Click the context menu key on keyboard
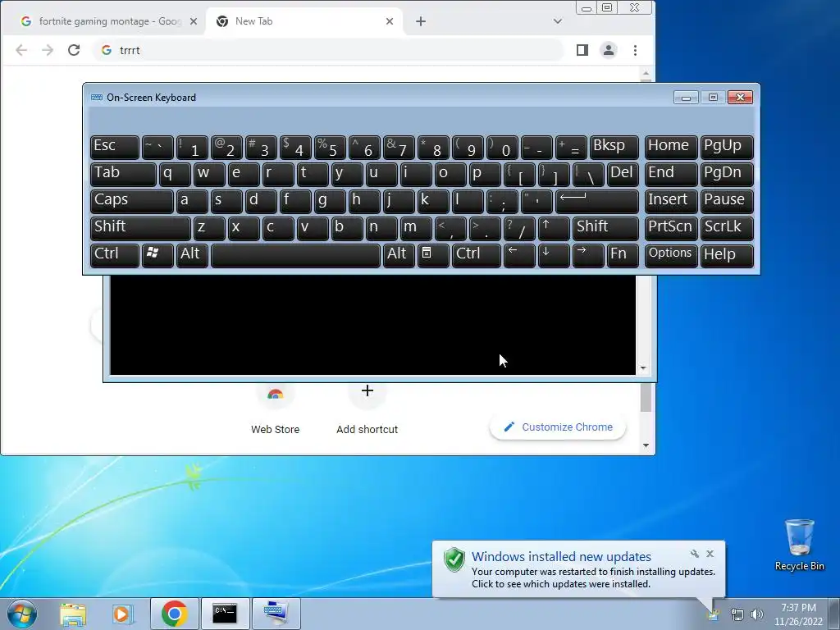This screenshot has height=630, width=840. tap(433, 256)
